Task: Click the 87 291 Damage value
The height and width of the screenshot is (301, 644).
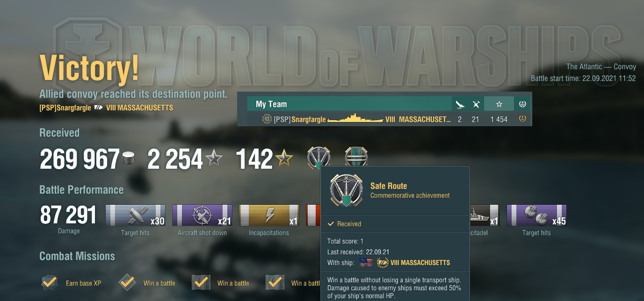Action: (x=69, y=215)
